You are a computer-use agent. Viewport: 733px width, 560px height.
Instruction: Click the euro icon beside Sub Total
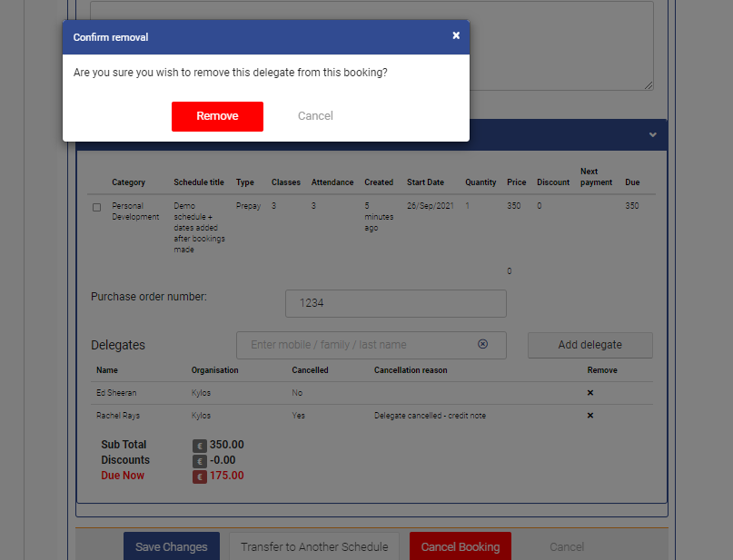click(199, 446)
